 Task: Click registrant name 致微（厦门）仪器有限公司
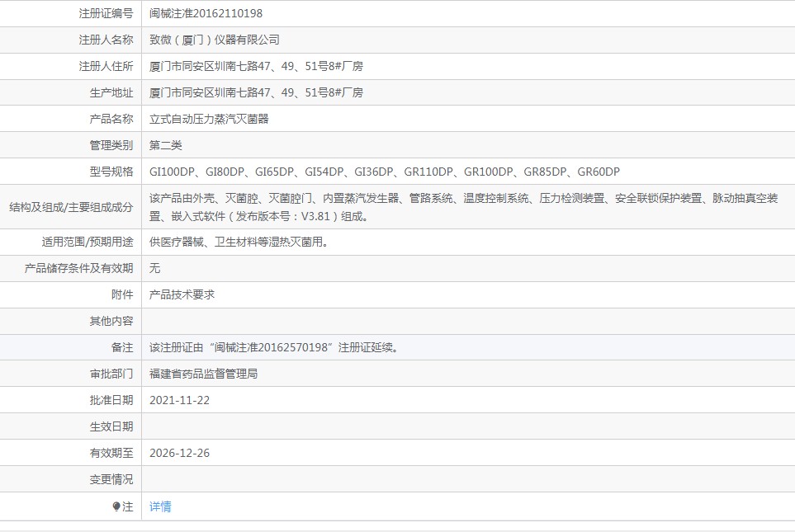[215, 40]
